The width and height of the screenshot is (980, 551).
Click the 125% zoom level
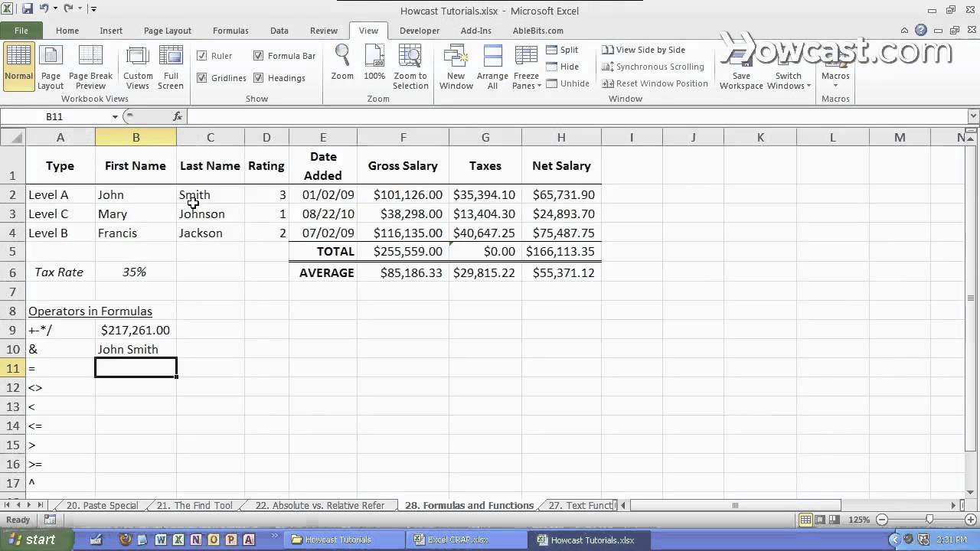[859, 520]
